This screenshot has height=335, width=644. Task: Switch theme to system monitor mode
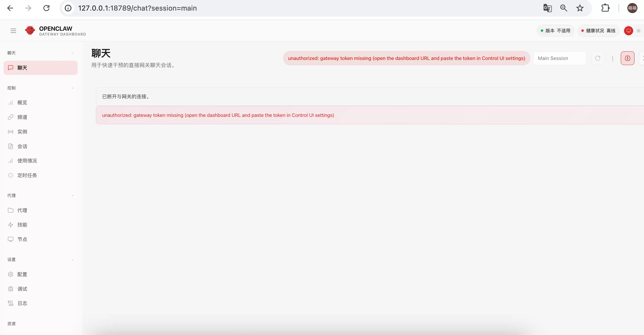[x=629, y=31]
